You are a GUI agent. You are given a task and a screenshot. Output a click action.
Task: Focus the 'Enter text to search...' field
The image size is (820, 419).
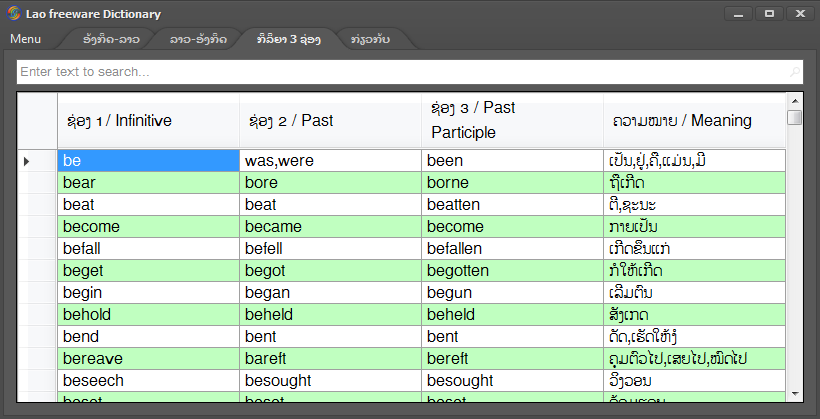[400, 72]
